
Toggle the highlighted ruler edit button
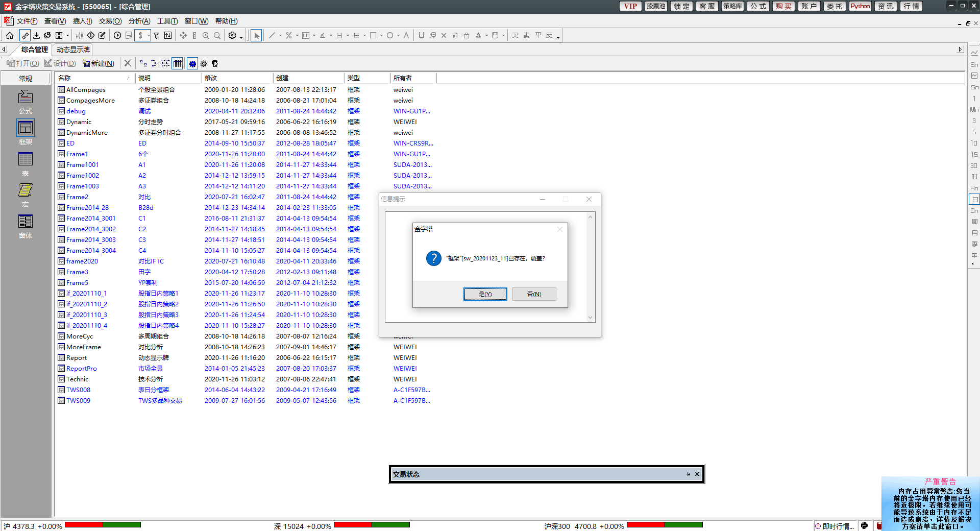[25, 35]
